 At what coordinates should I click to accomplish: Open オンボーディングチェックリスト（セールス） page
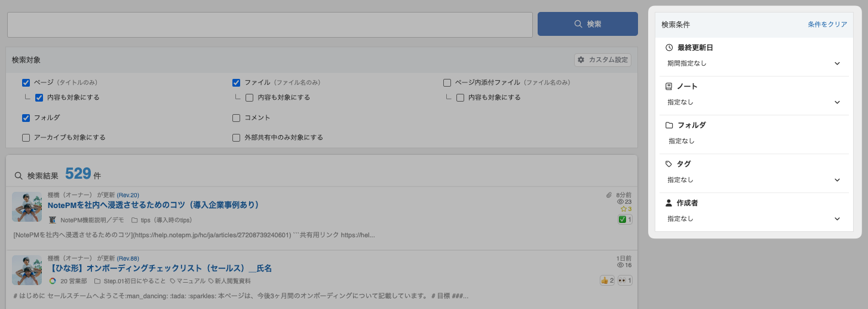(160, 268)
